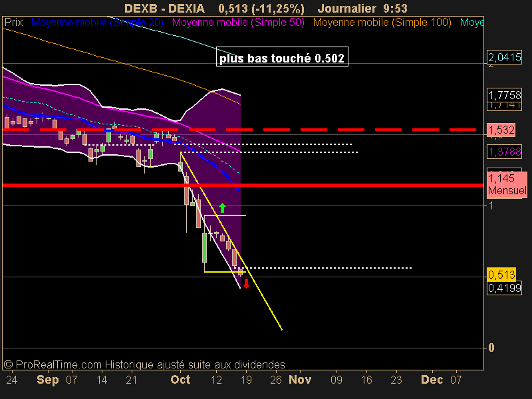Click the 'Journalier' timeframe text
Viewport: 532px width, 399px height.
[x=346, y=8]
